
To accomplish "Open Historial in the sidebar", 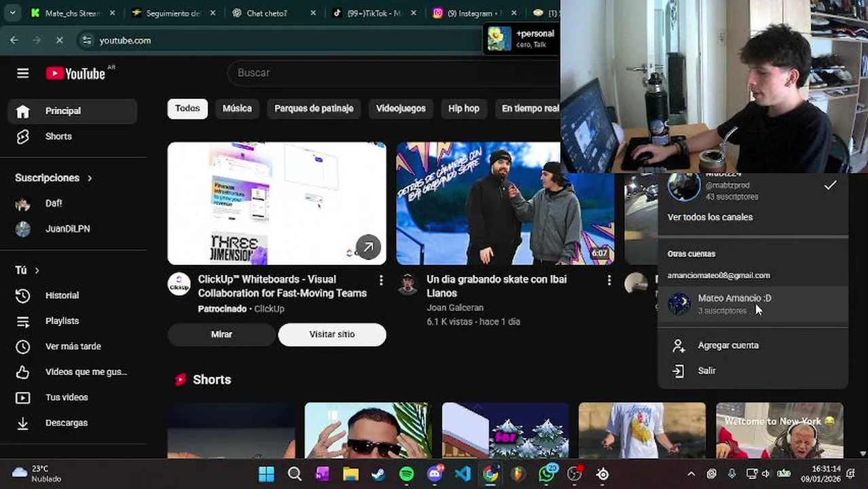I will coord(73,295).
